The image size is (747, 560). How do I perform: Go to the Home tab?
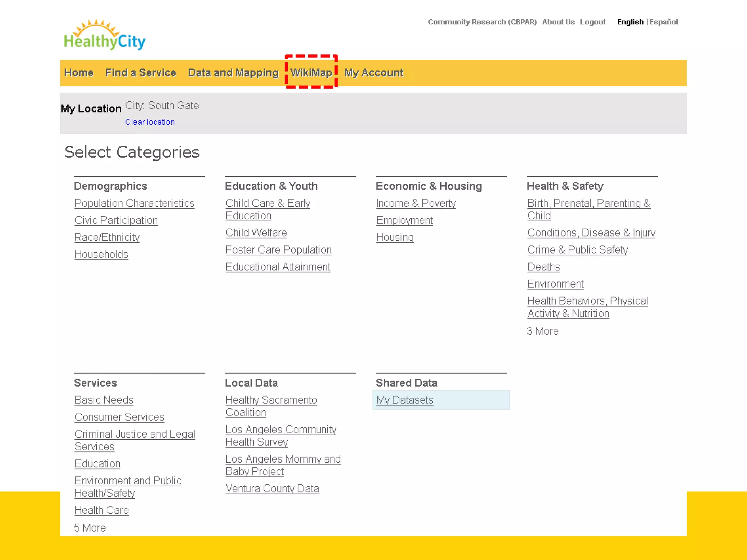(x=78, y=73)
